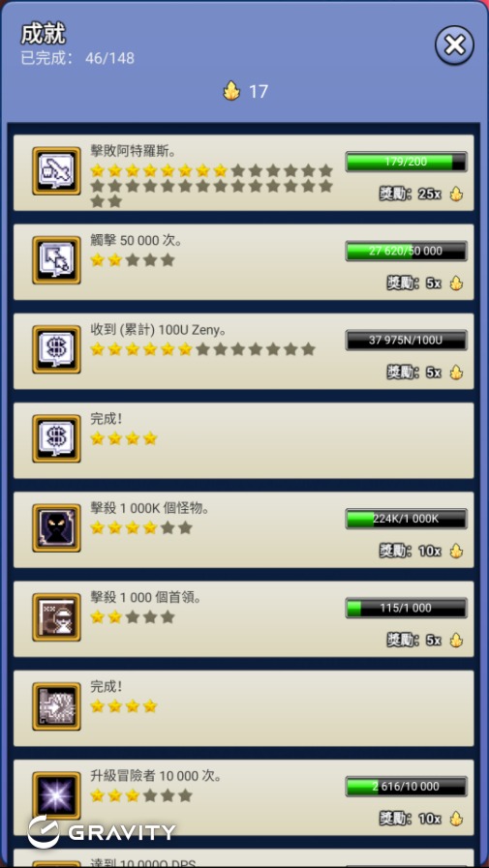Screen dimensions: 489x868
Task: Select the 100U Zeny dollar icon
Action: tap(56, 349)
